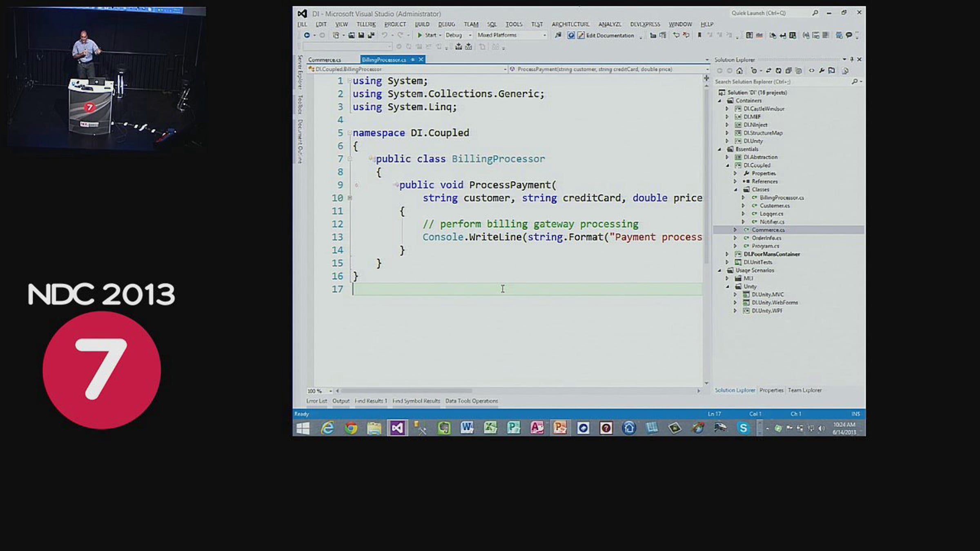This screenshot has height=551, width=980.
Task: Click the Save All toolbar icon
Action: pyautogui.click(x=371, y=36)
